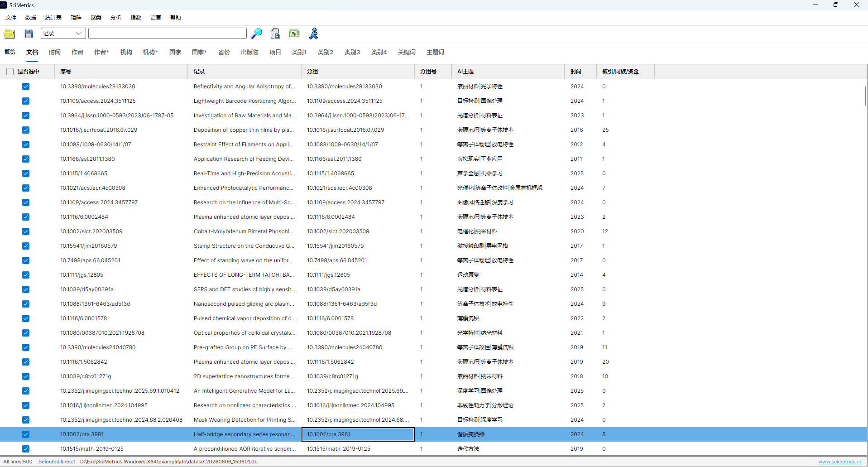This screenshot has width=868, height=467.
Task: Toggle the 是否选中 select-all header checkbox
Action: point(10,72)
